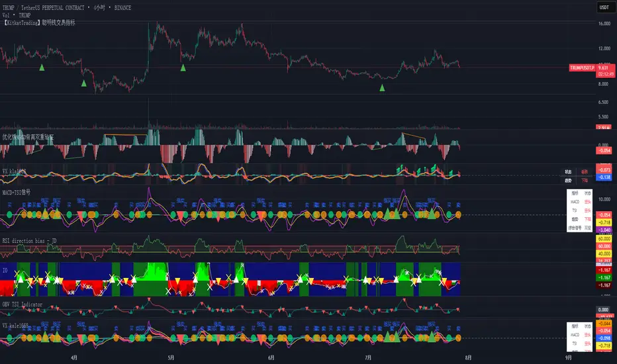
Task: Select the KitkatTrading indicator legend
Action: (38, 23)
